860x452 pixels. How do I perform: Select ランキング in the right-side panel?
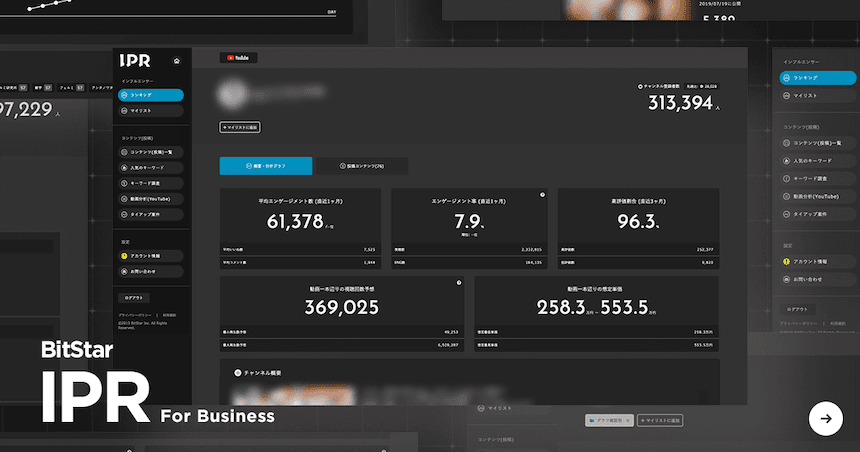point(818,77)
